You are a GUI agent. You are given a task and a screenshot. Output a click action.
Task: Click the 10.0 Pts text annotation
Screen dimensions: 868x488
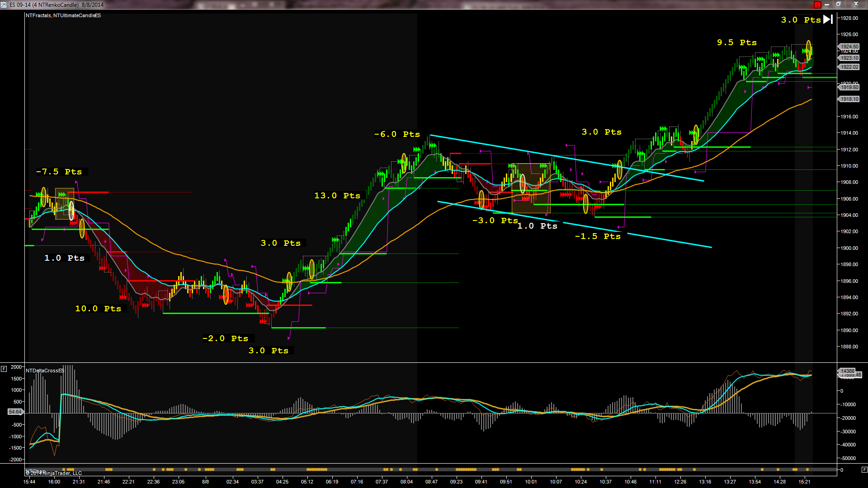point(98,309)
